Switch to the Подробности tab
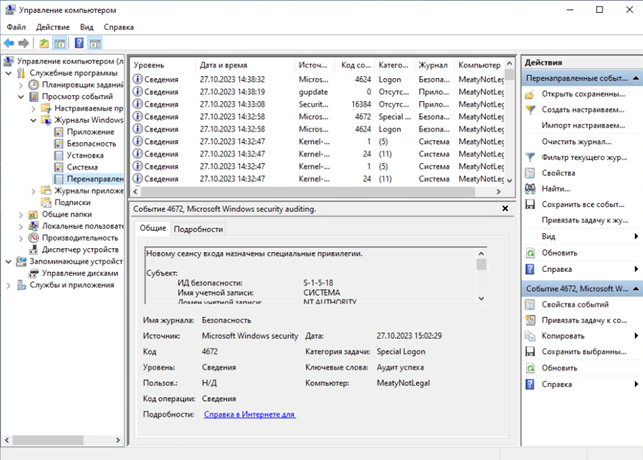 pos(198,229)
